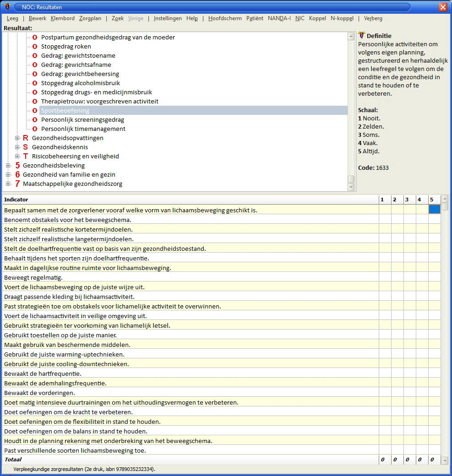Click the red T icon for Risicobeheersing

pos(25,156)
